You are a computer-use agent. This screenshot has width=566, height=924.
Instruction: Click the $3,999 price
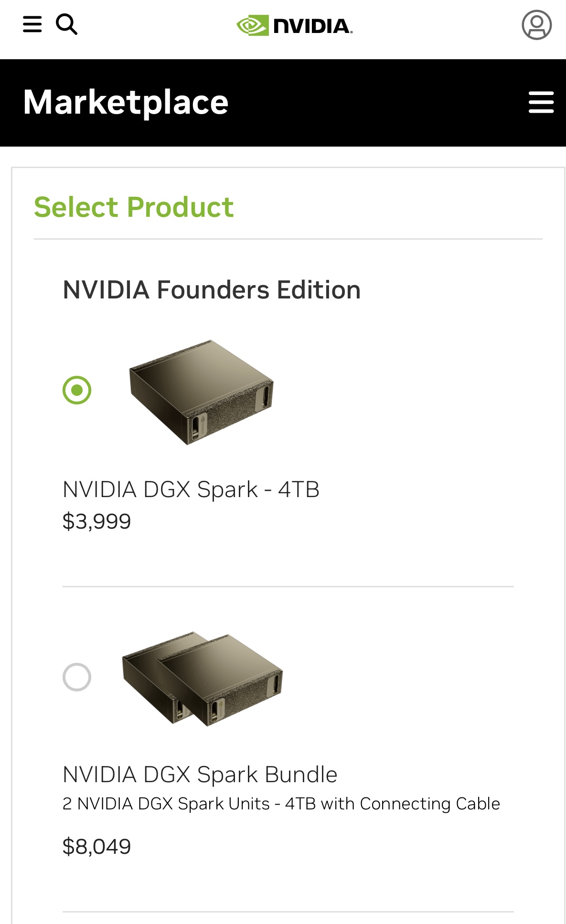(96, 521)
